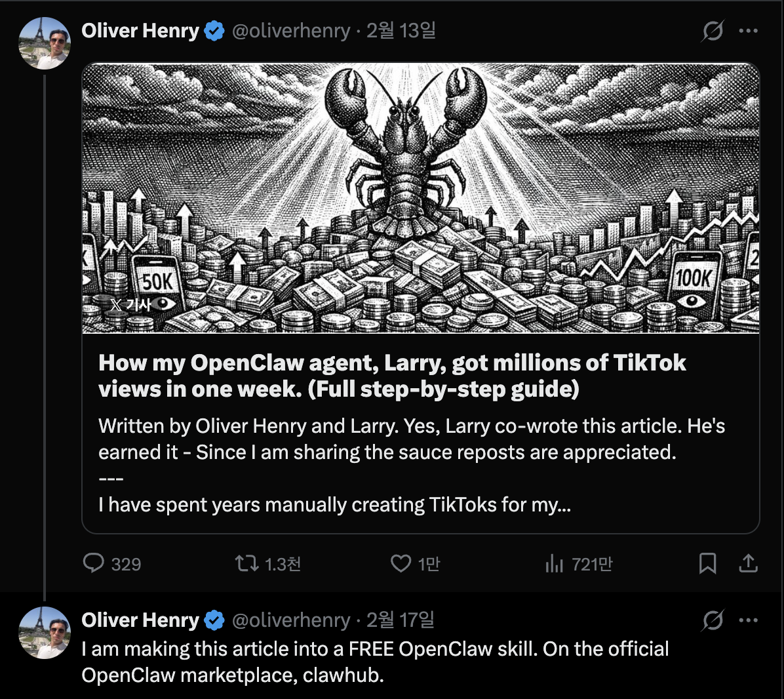Like the tweet with the heart icon
Image resolution: width=784 pixels, height=699 pixels.
[401, 563]
